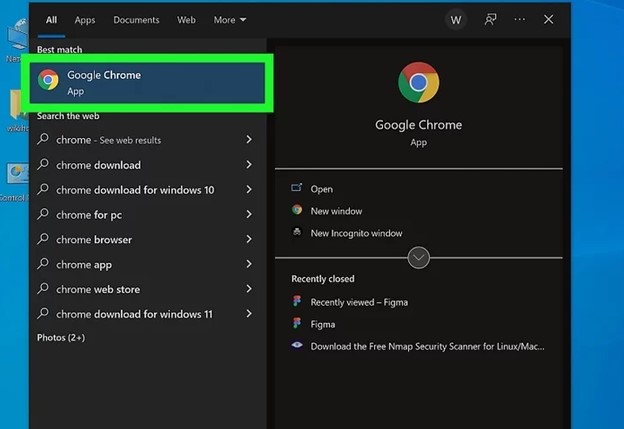The image size is (624, 429).
Task: Switch to the Apps tab
Action: tap(85, 19)
